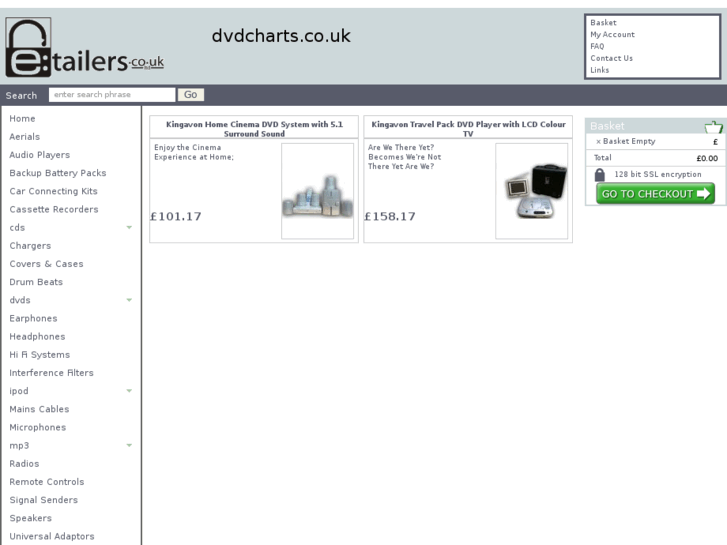
Task: Click the Basket panel header
Action: [656, 126]
